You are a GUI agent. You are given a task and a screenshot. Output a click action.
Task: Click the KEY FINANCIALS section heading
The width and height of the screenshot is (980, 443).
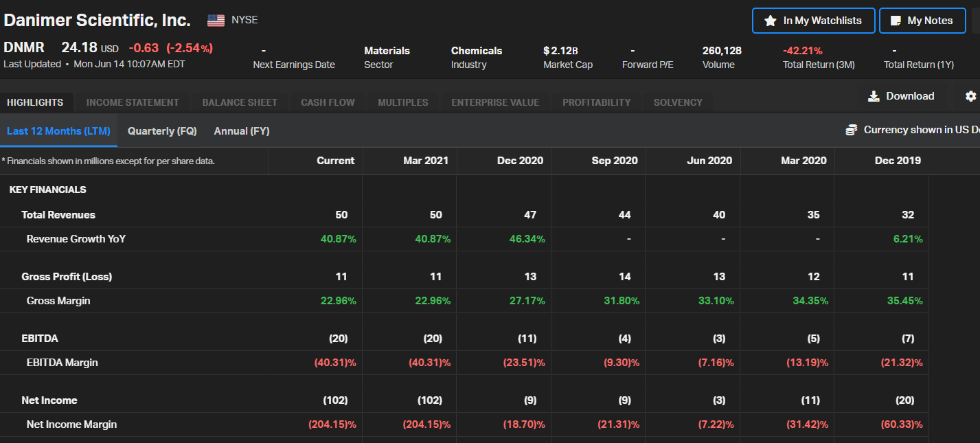48,190
